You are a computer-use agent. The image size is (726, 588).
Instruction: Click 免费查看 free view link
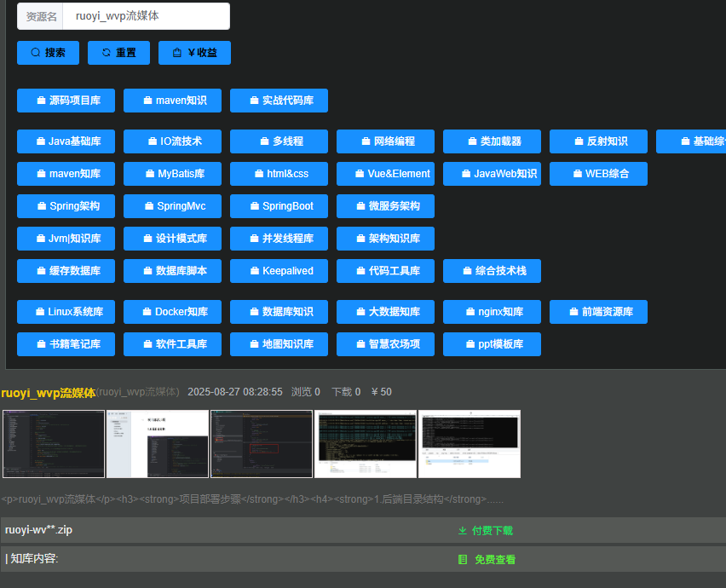(x=487, y=560)
